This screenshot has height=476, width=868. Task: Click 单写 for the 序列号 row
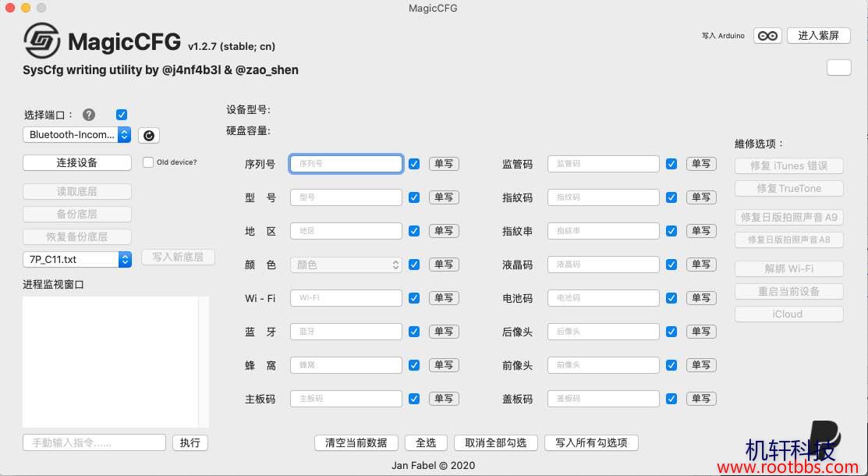tap(444, 164)
